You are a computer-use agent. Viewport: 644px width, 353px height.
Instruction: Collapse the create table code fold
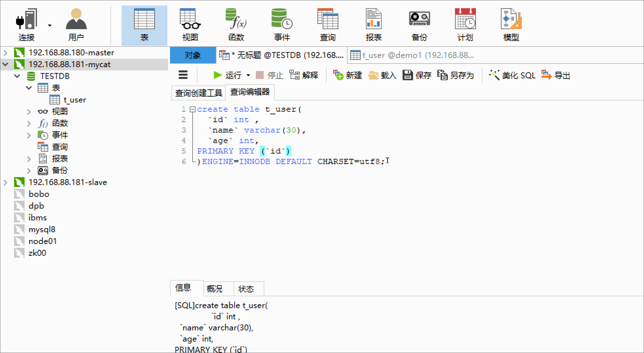(193, 109)
